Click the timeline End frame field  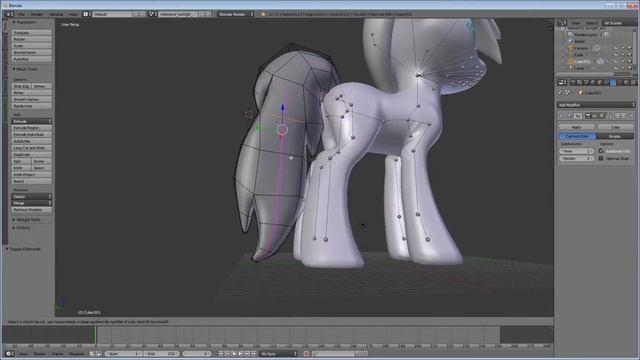[x=161, y=353]
